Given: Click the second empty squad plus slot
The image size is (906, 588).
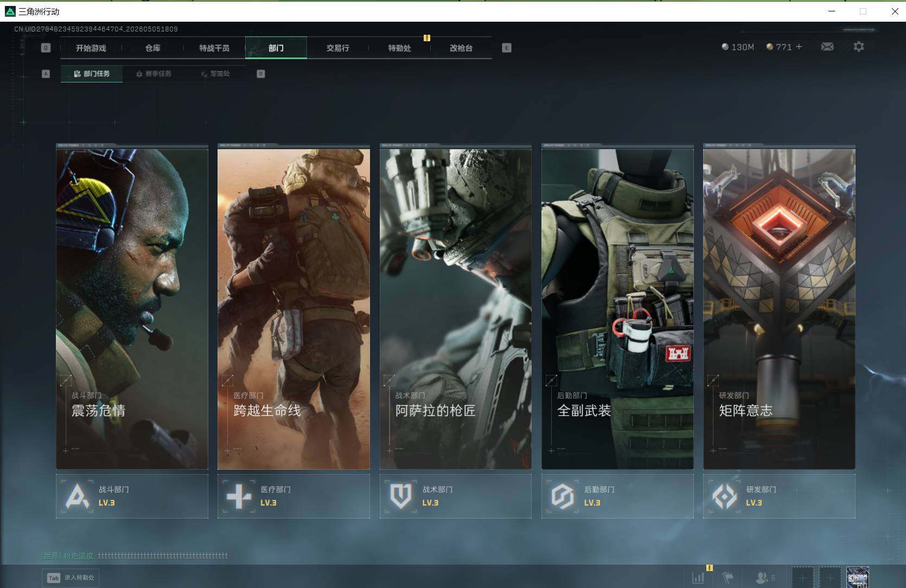Looking at the screenshot, I should pos(830,578).
